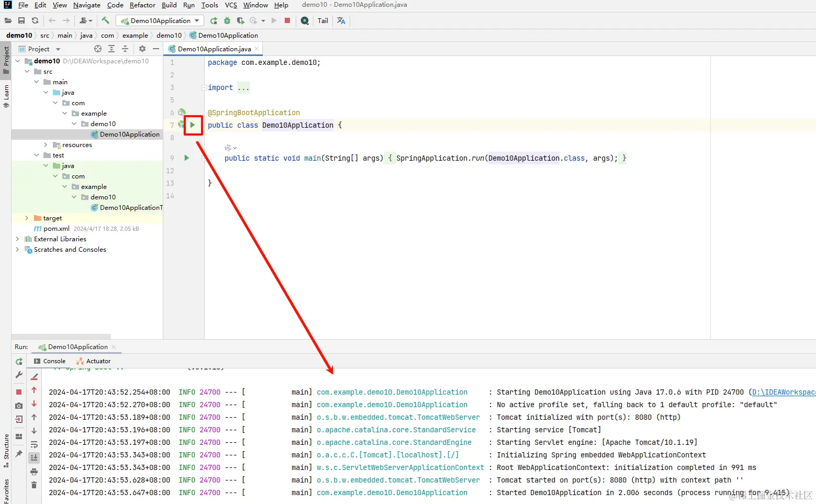Toggle pin tab in the Run panel
The image size is (816, 504).
pyautogui.click(x=19, y=454)
